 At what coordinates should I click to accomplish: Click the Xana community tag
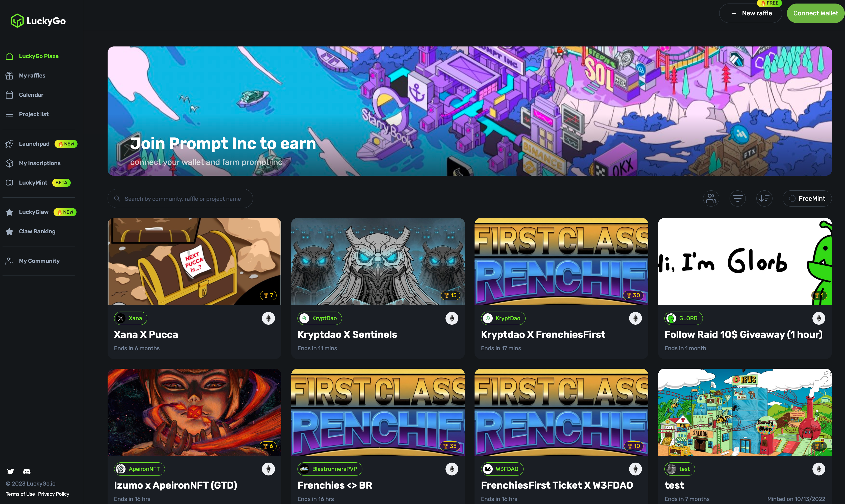click(x=130, y=318)
